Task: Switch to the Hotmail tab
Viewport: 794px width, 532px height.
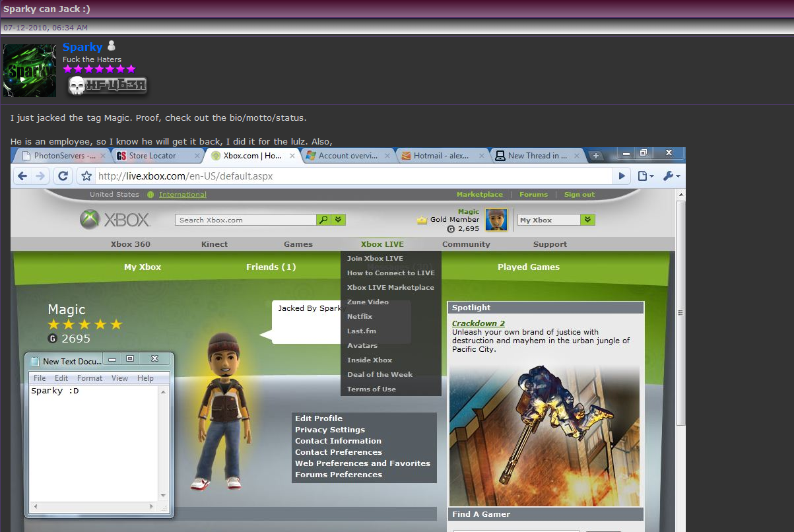Action: click(x=441, y=156)
